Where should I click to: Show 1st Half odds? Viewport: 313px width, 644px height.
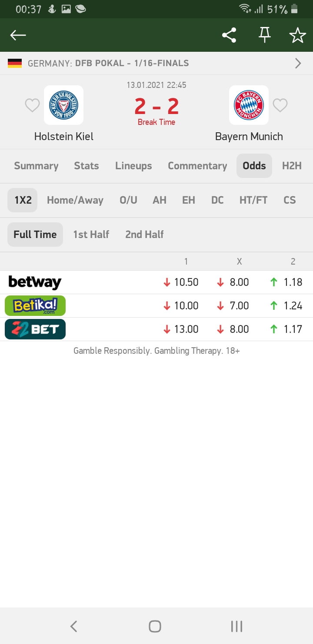coord(91,235)
